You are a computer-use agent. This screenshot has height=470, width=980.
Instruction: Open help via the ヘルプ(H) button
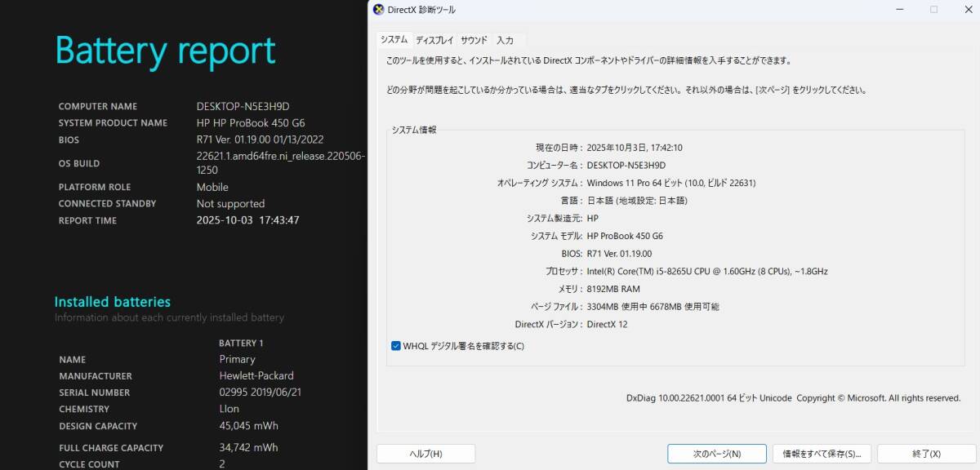(x=425, y=453)
